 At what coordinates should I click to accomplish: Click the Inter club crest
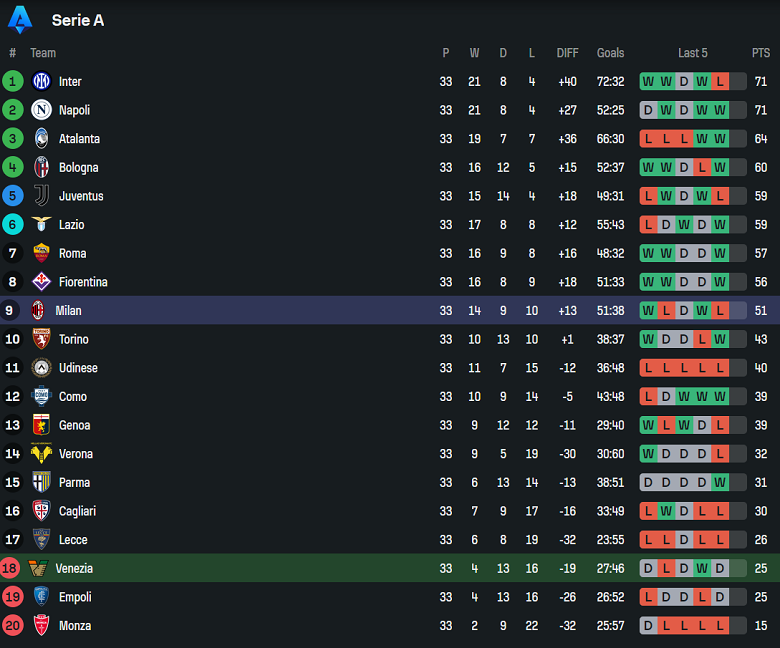coord(41,82)
